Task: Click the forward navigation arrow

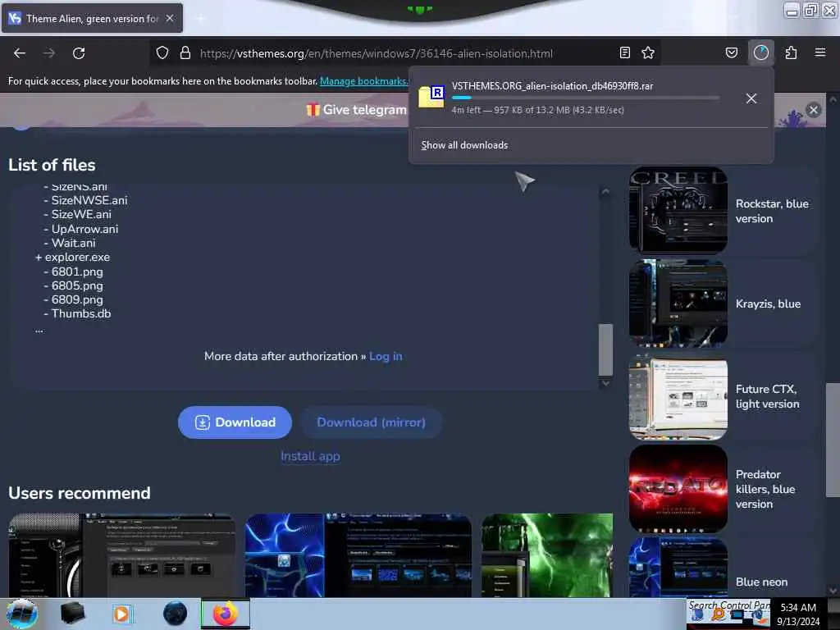Action: [49, 53]
